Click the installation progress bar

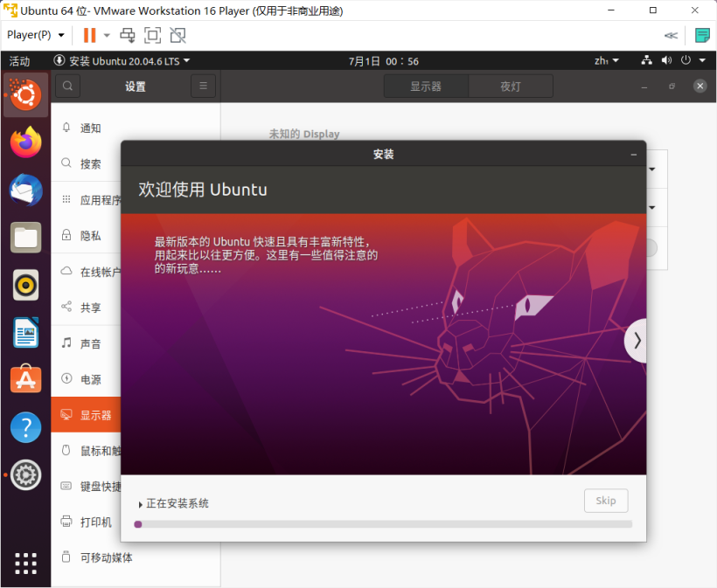[x=383, y=524]
